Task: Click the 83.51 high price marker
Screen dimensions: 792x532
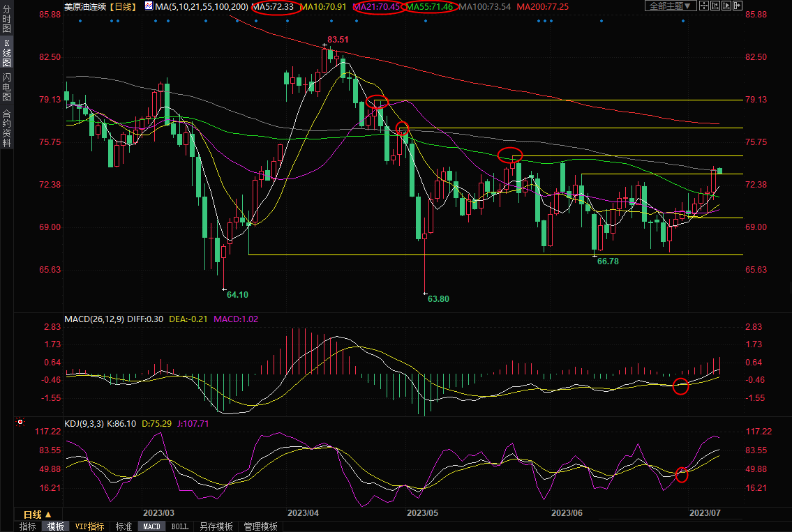Action: click(x=338, y=40)
